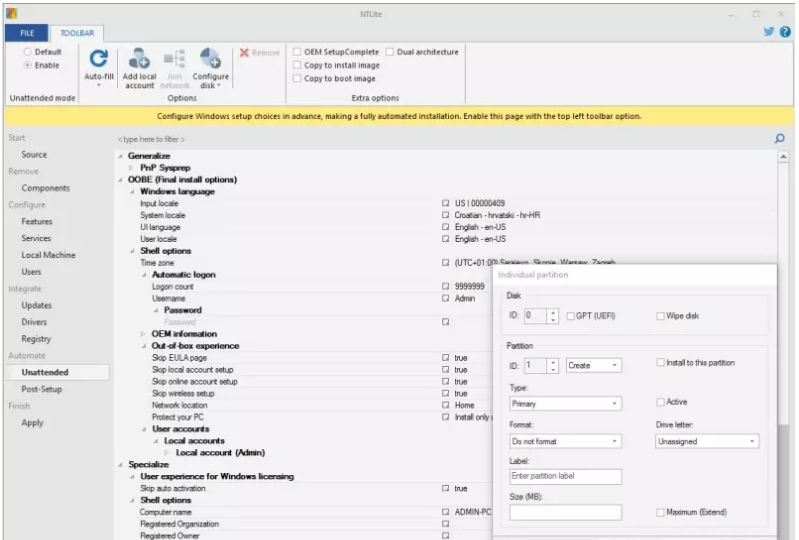799x540 pixels.
Task: Click the search magnifier icon
Action: 779,138
